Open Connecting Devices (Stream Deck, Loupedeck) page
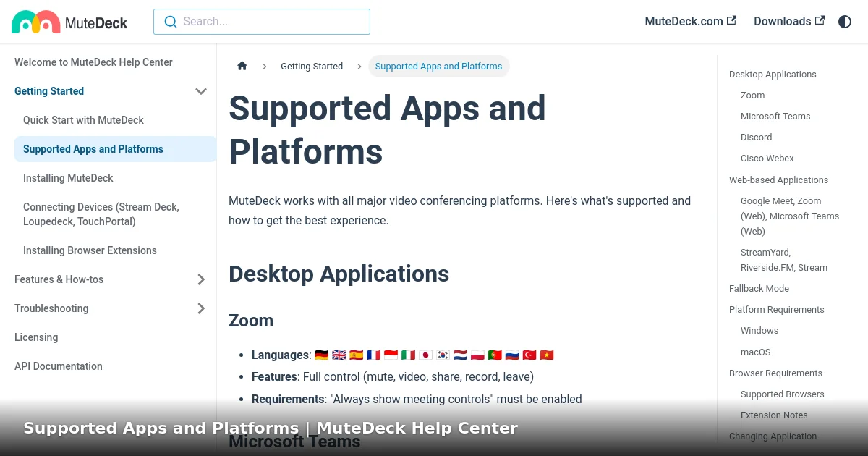 [x=101, y=214]
